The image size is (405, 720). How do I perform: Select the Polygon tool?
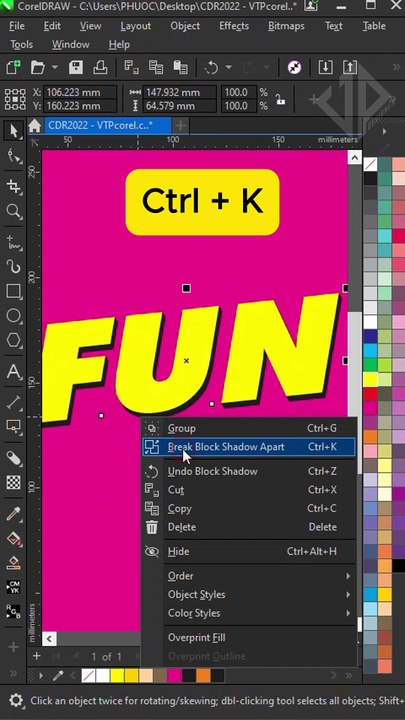pyautogui.click(x=13, y=341)
